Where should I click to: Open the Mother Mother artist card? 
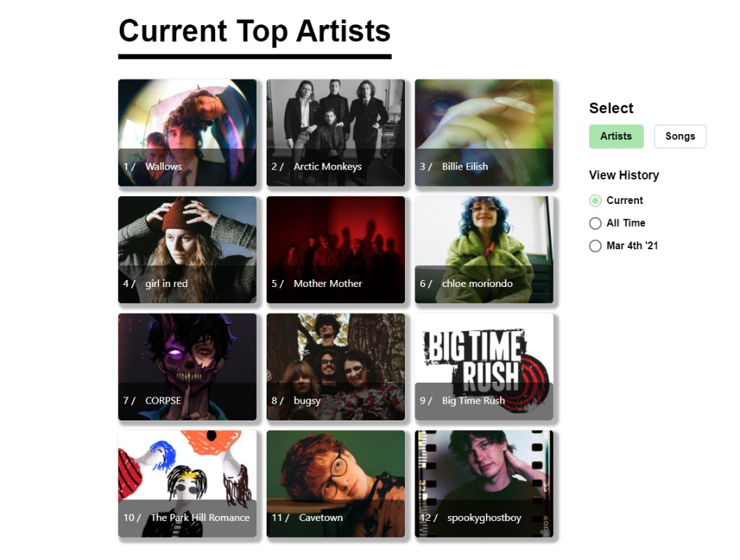tap(336, 250)
